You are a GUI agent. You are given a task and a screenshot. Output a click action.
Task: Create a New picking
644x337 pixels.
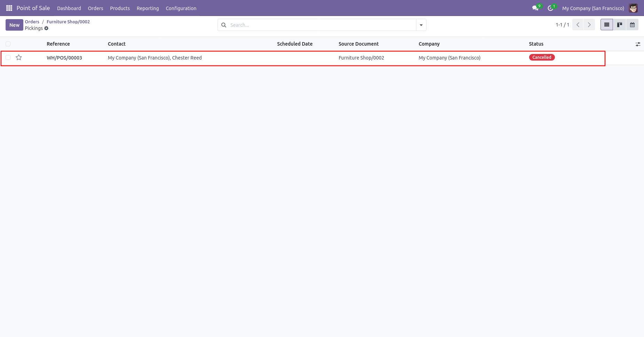[x=14, y=25]
